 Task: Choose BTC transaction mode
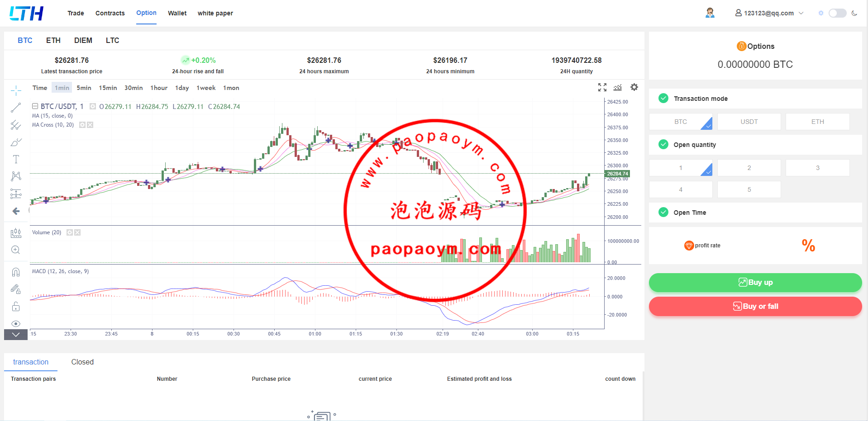(x=681, y=122)
